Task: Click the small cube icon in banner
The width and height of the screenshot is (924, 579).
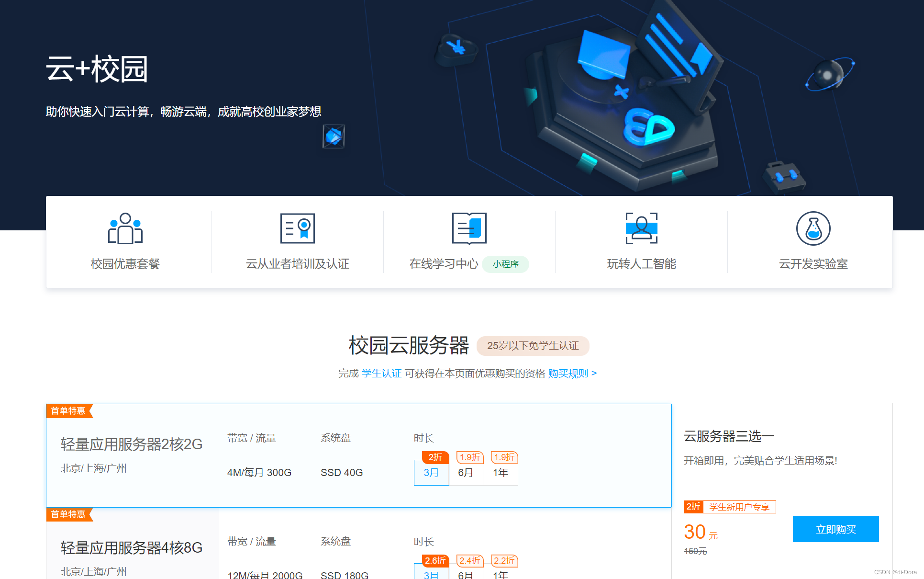Action: click(334, 136)
